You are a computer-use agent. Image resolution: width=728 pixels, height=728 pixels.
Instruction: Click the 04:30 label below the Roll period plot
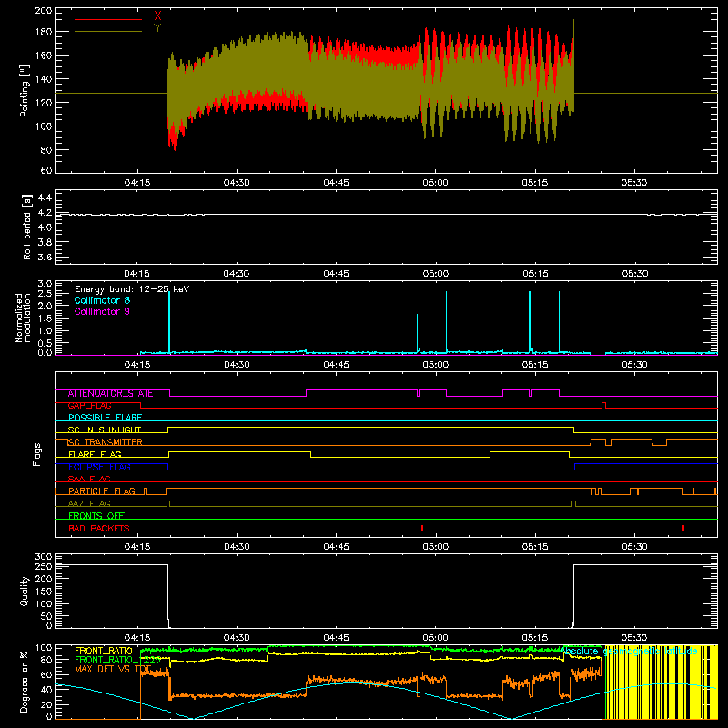[x=237, y=274]
